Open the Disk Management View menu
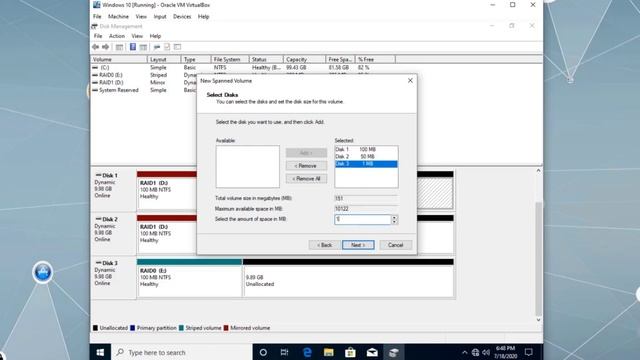Screen dimensions: 640x360 [137, 36]
